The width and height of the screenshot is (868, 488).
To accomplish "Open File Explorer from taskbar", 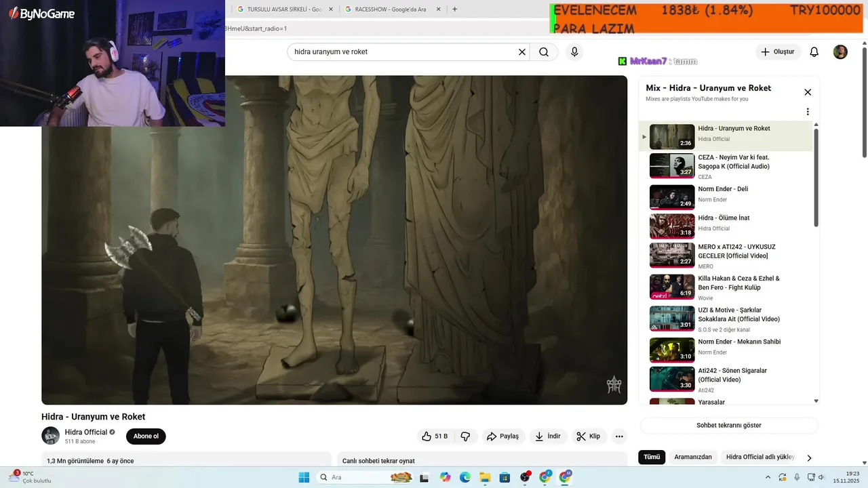I will (485, 477).
